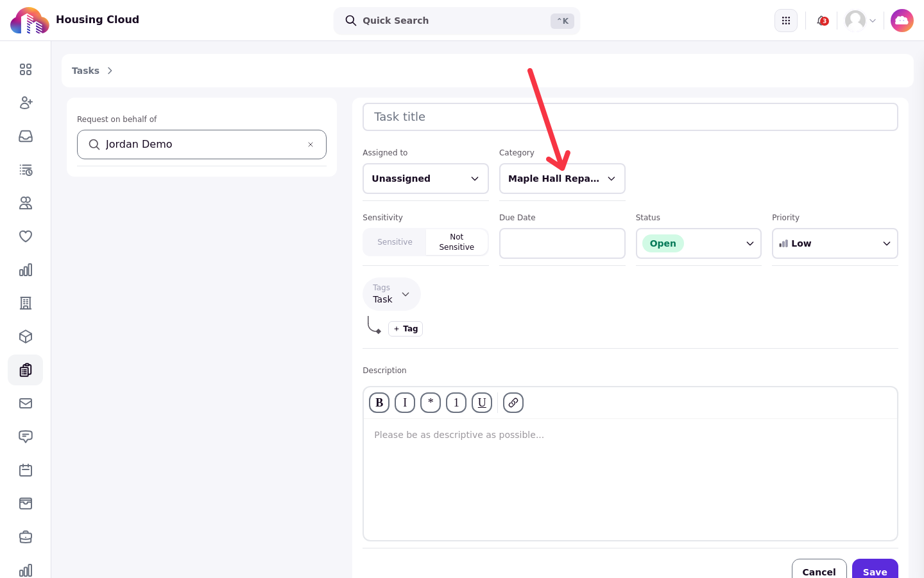Add a new tag with + Tag

click(x=406, y=329)
